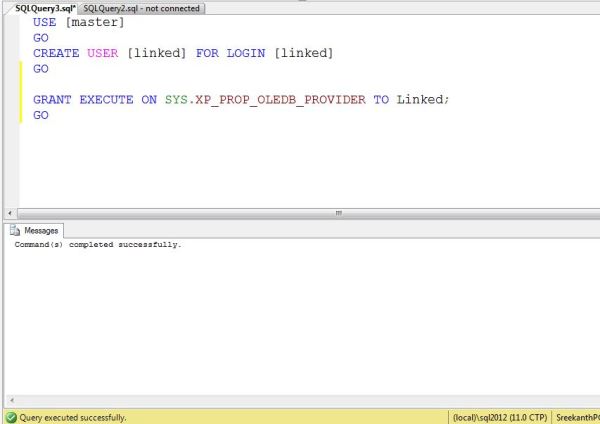Click the (local)\sql2012 server status panel

pyautogui.click(x=497, y=417)
